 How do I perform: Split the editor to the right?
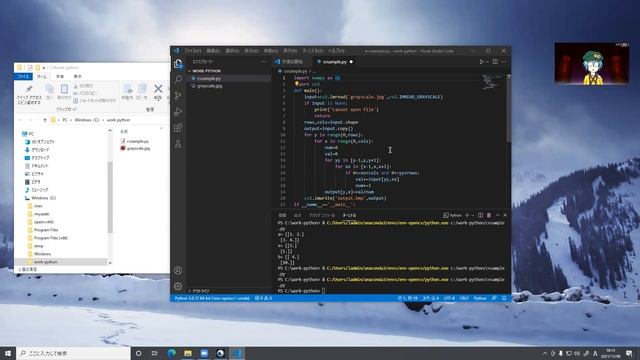point(495,62)
